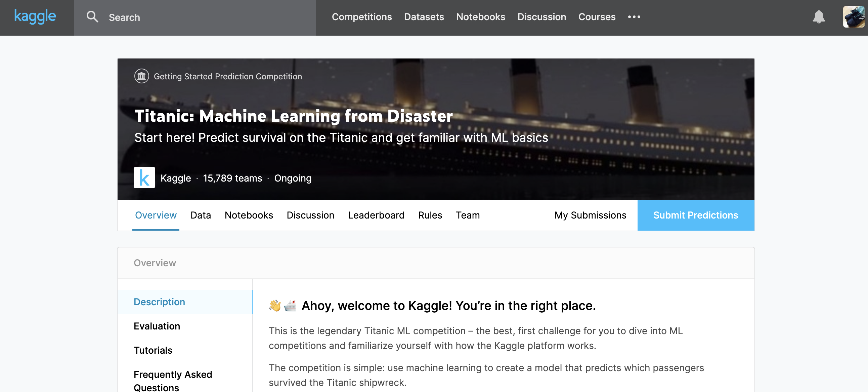Switch to the Data tab

tap(201, 215)
